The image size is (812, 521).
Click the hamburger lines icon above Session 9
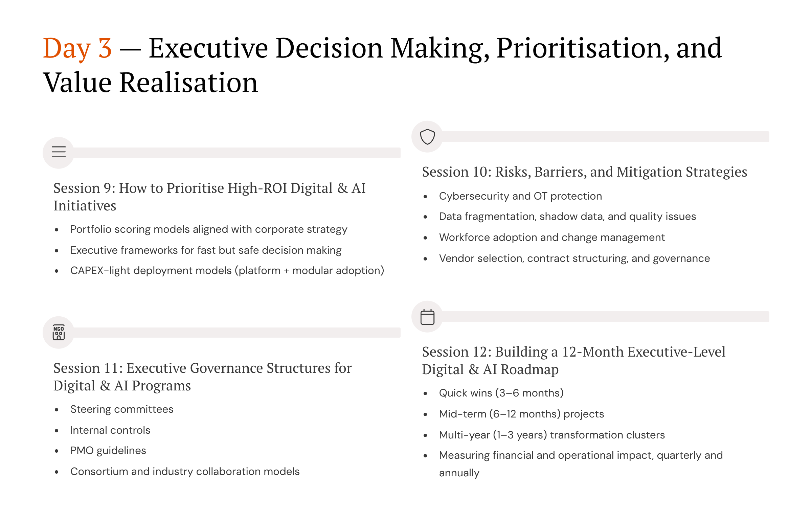click(59, 152)
